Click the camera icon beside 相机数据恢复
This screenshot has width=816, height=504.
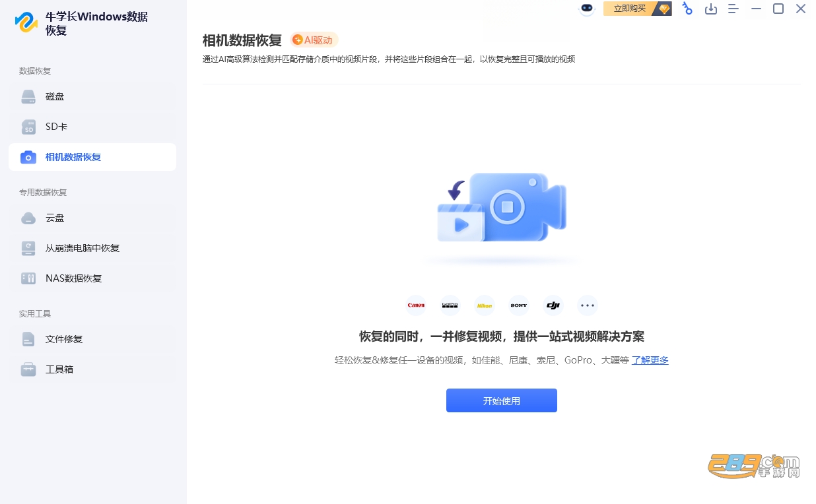point(28,157)
